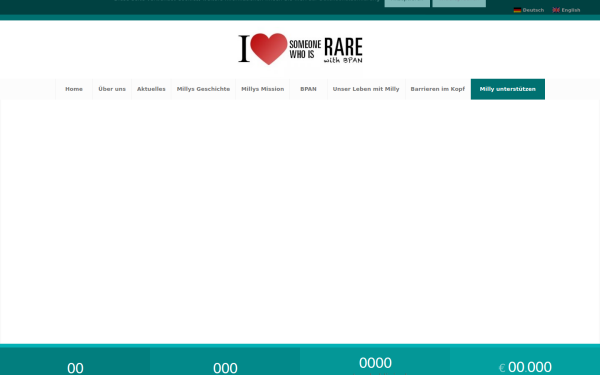Click the UK flag icon
Image resolution: width=600 pixels, height=375 pixels.
pos(556,10)
